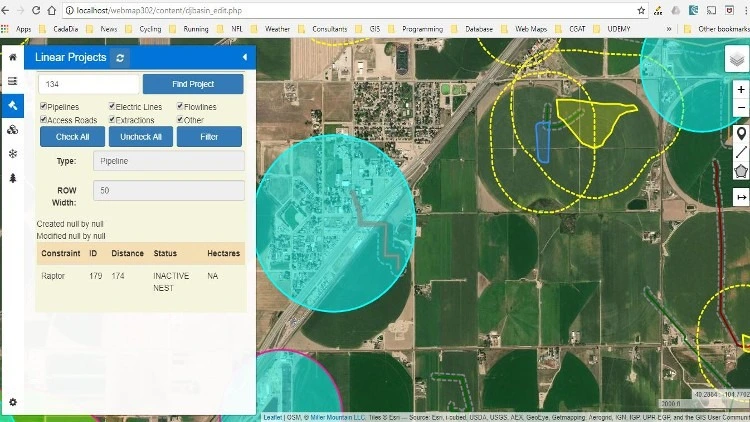Refresh the Linear Projects panel

[x=120, y=58]
